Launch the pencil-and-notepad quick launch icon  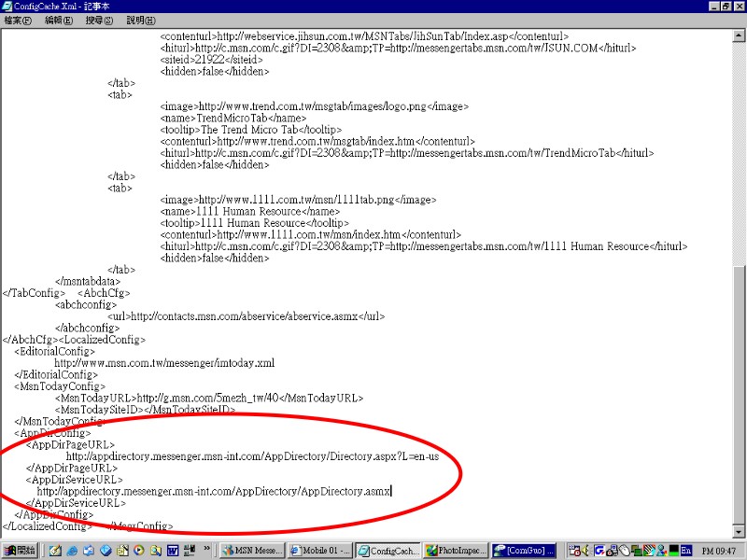(x=55, y=551)
